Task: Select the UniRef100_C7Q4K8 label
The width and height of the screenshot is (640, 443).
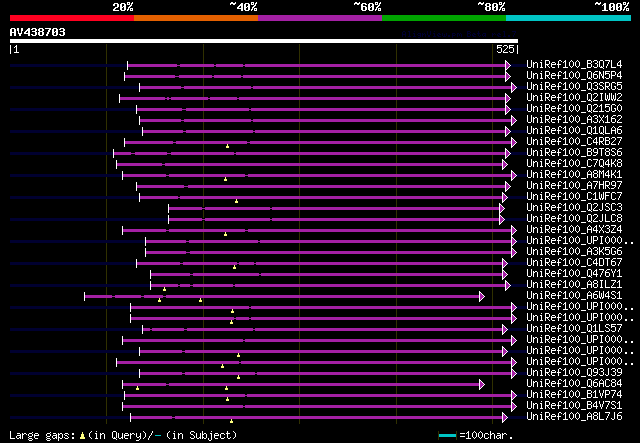Action: pyautogui.click(x=574, y=164)
